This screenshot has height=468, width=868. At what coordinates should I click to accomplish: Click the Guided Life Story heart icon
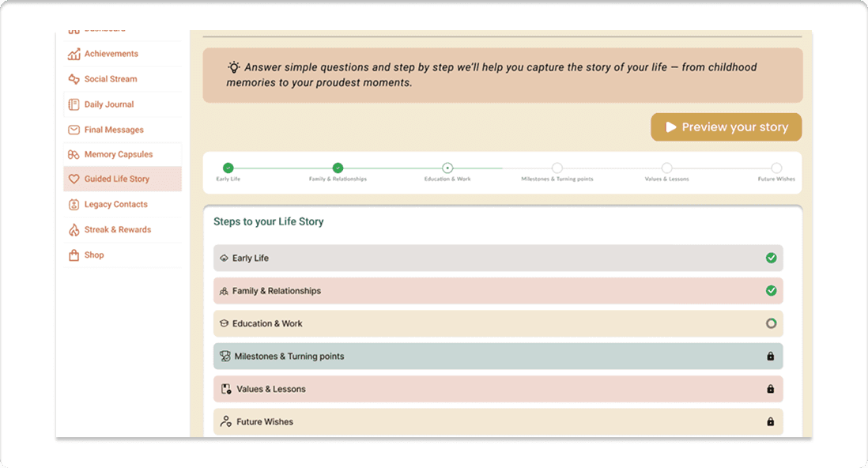click(x=72, y=179)
